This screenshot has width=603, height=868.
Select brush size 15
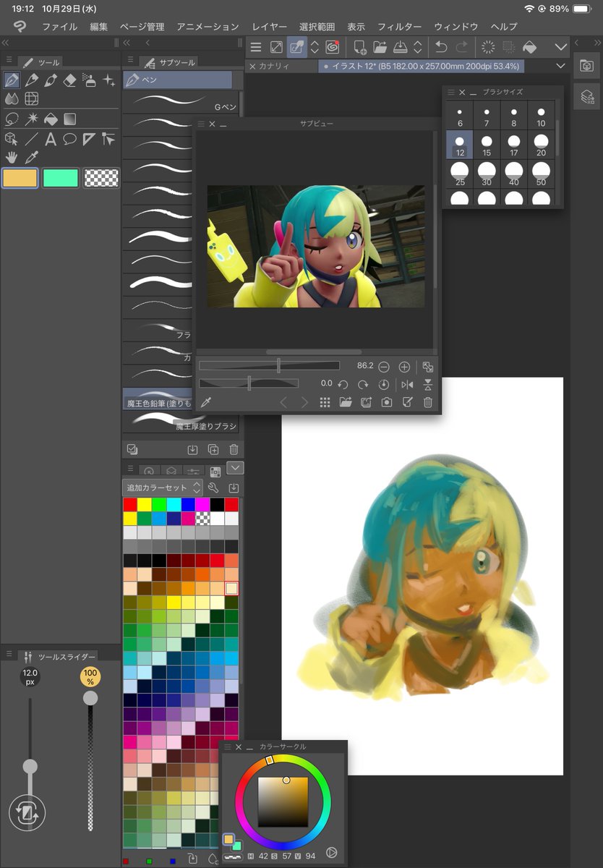[x=487, y=143]
